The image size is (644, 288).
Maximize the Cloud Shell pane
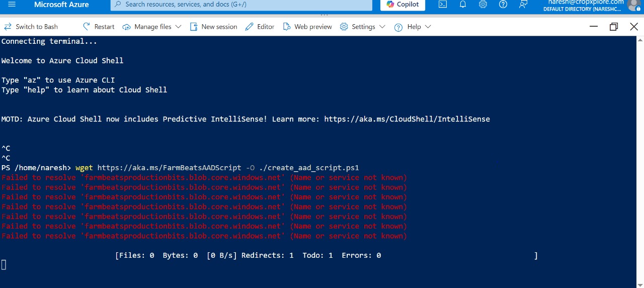pyautogui.click(x=614, y=27)
